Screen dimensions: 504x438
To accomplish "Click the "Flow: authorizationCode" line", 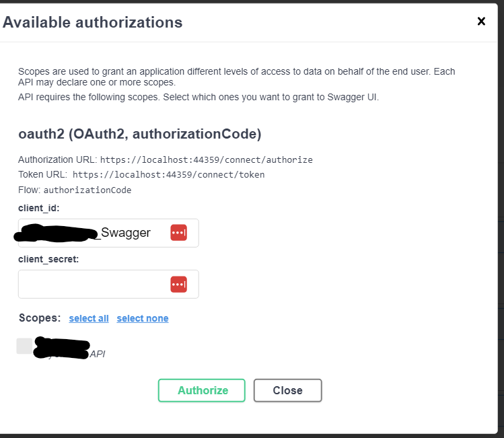I will [75, 190].
